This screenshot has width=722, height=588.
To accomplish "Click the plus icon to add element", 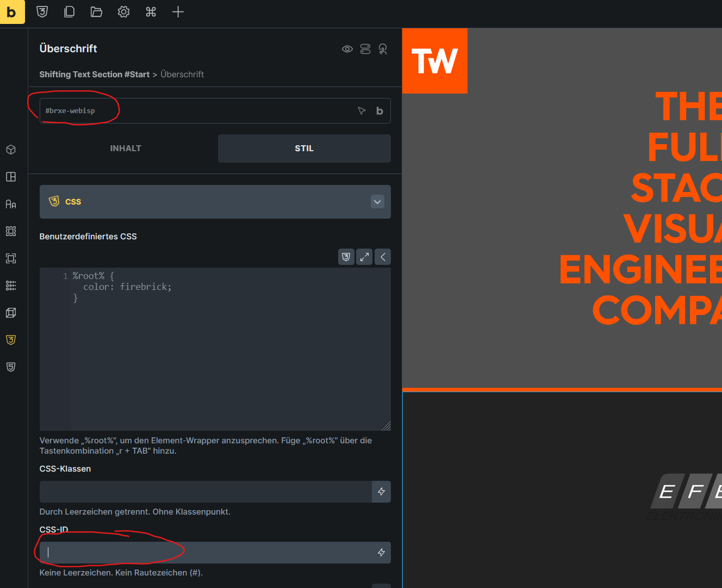I will (x=178, y=12).
